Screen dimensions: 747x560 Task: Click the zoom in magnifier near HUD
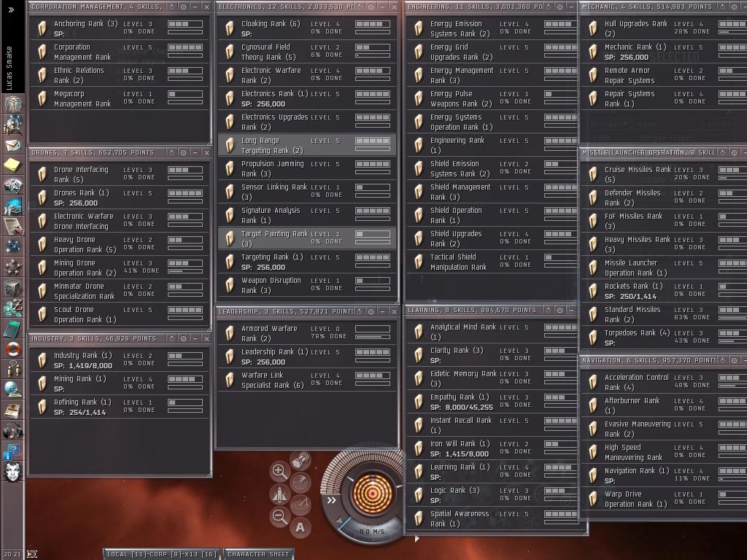[x=279, y=472]
